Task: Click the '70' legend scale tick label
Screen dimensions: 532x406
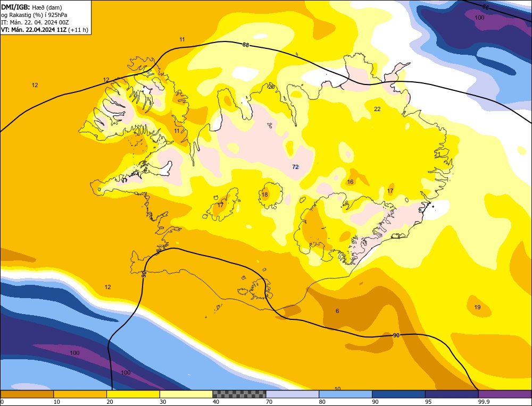Action: click(269, 402)
